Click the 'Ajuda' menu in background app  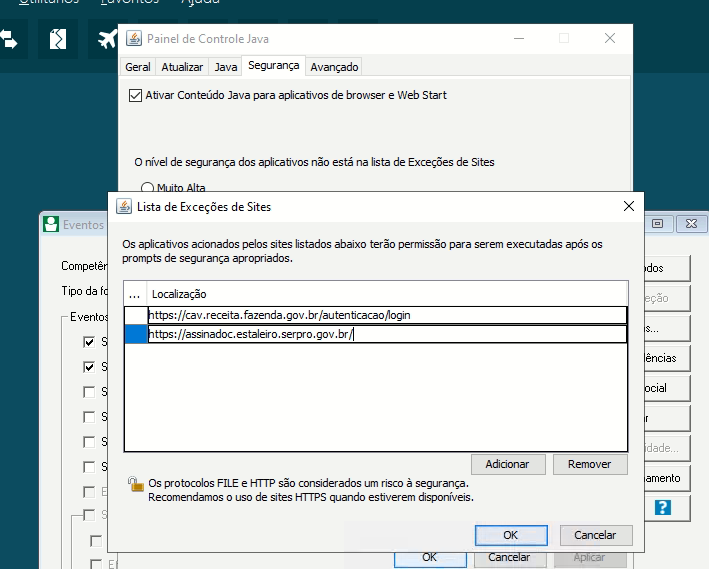point(200,2)
